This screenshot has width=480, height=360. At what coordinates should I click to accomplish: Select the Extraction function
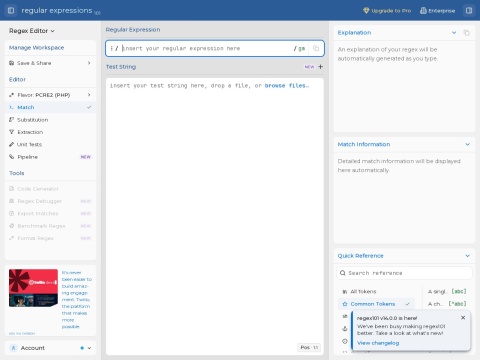click(x=50, y=132)
